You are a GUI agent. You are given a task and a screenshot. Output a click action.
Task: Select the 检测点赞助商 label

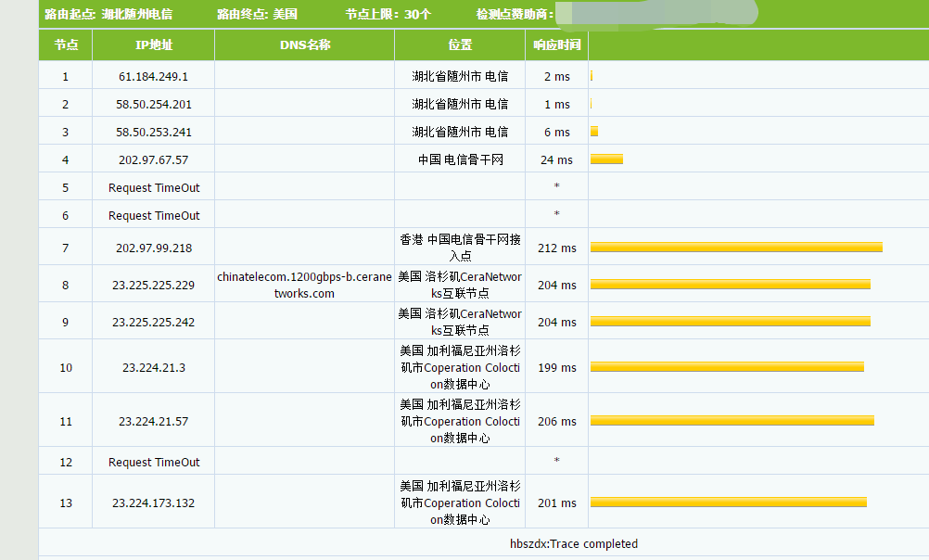515,14
